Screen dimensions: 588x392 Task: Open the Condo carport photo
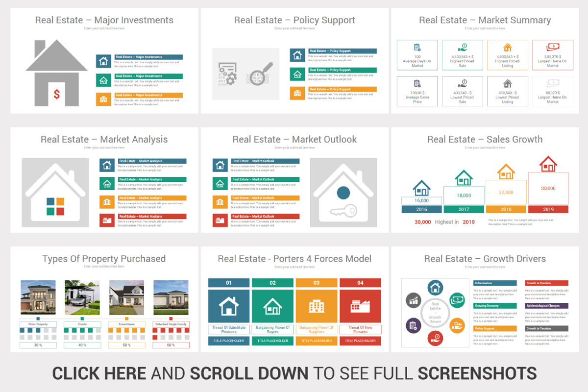pos(82,297)
